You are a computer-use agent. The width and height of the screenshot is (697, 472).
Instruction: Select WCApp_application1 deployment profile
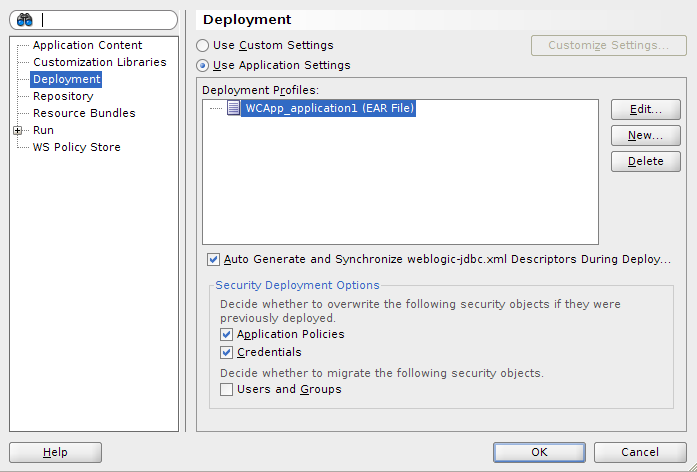click(x=329, y=108)
